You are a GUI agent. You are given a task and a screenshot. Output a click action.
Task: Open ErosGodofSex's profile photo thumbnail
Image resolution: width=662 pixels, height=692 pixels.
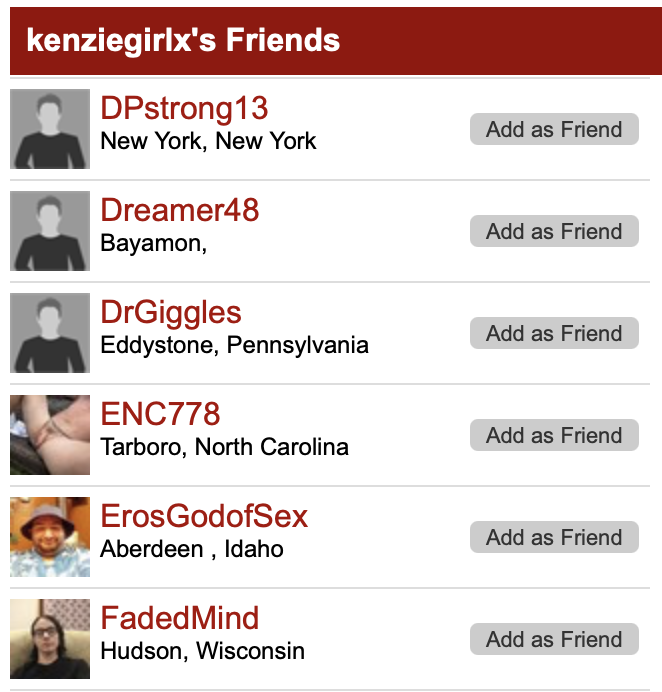click(x=50, y=537)
